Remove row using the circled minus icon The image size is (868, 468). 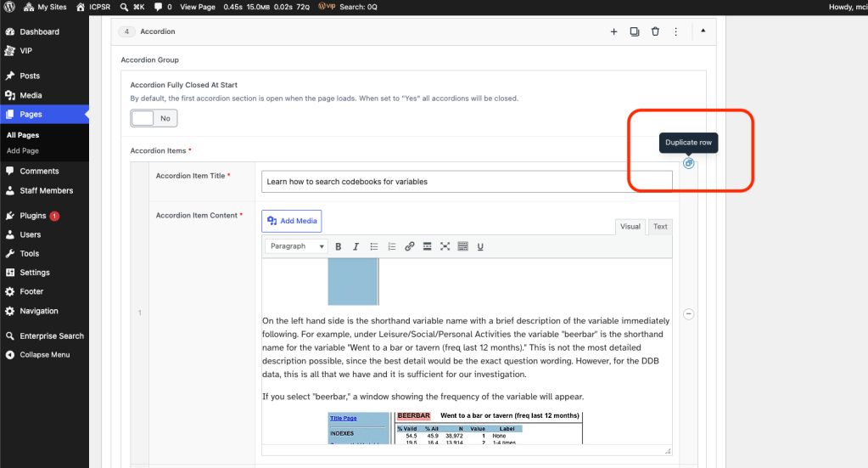tap(688, 314)
